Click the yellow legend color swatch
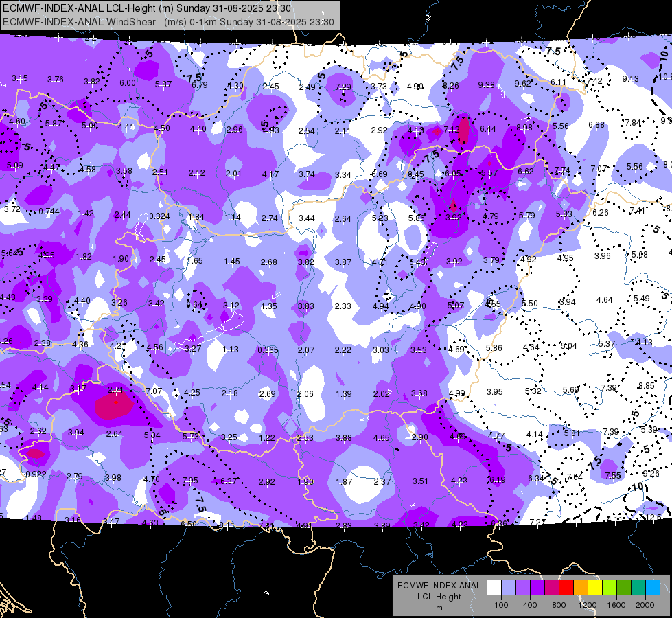 (595, 588)
